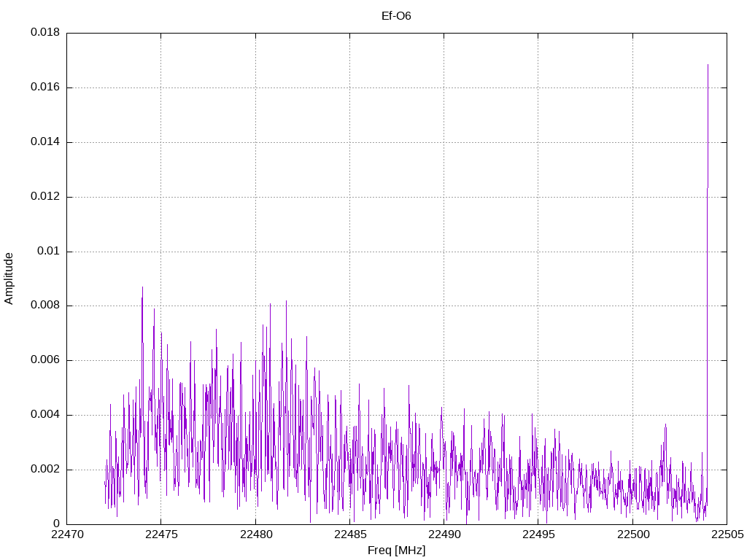This screenshot has width=747, height=560.
Task: Click the Freq [MHz] x-axis label
Action: coord(396,551)
